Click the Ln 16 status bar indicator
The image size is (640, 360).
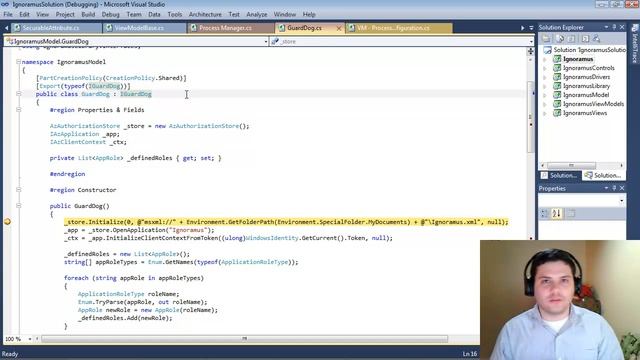click(x=470, y=354)
